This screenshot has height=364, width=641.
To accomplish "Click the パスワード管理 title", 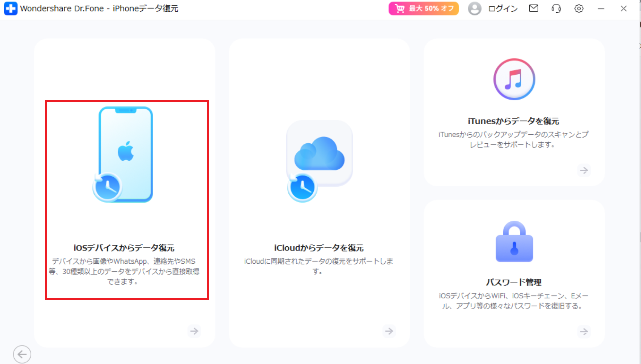I will (514, 282).
